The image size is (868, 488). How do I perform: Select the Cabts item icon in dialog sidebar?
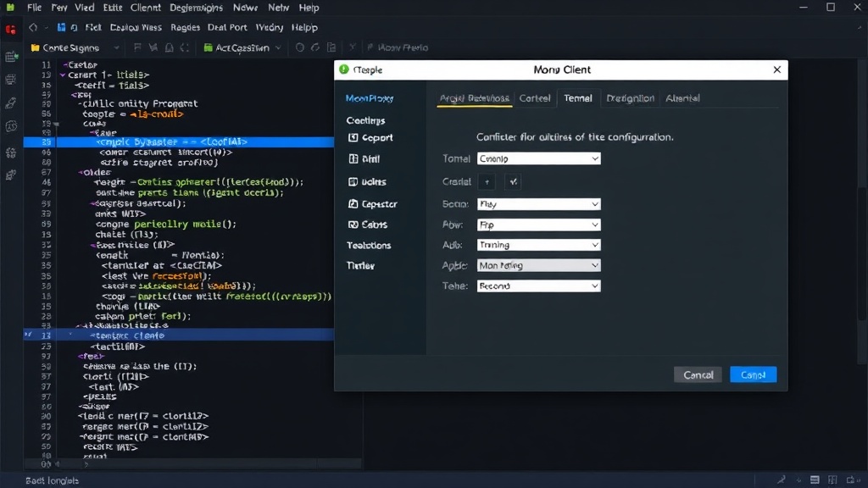tap(353, 224)
